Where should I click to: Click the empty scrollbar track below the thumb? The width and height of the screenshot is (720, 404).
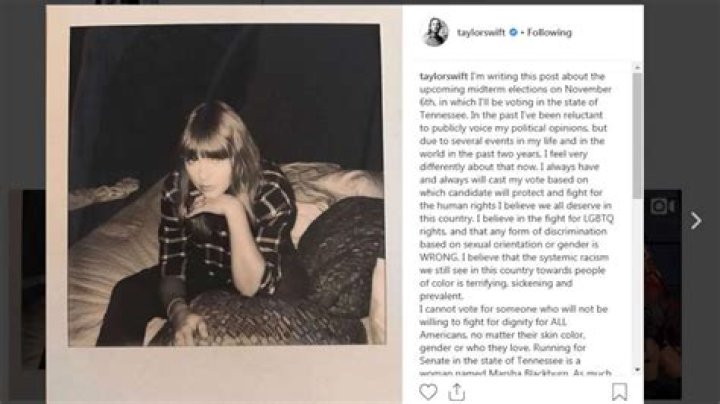tap(637, 282)
